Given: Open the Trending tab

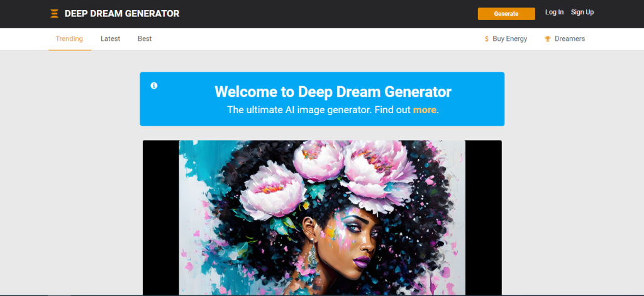Looking at the screenshot, I should pyautogui.click(x=69, y=38).
